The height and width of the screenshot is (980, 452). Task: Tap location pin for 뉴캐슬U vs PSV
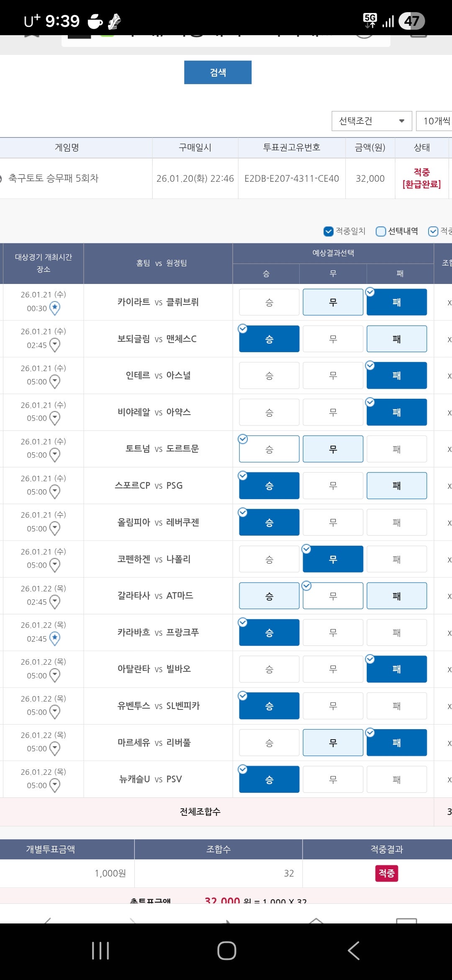pos(55,785)
